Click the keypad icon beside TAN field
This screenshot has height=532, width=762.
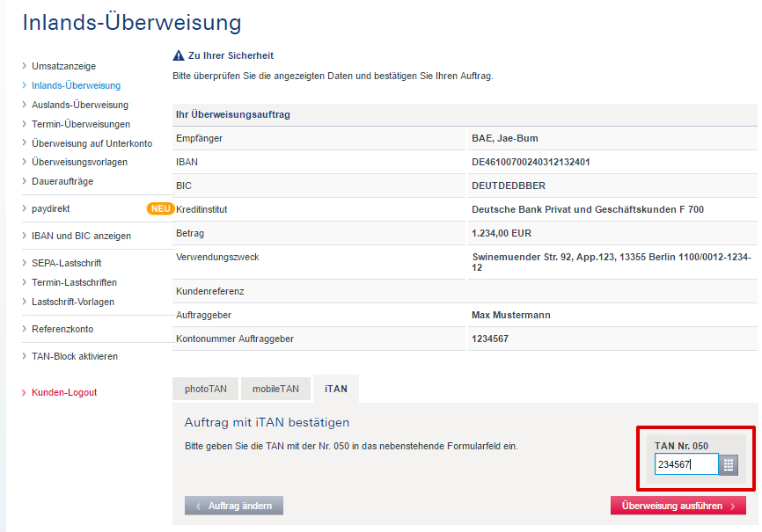pos(729,465)
